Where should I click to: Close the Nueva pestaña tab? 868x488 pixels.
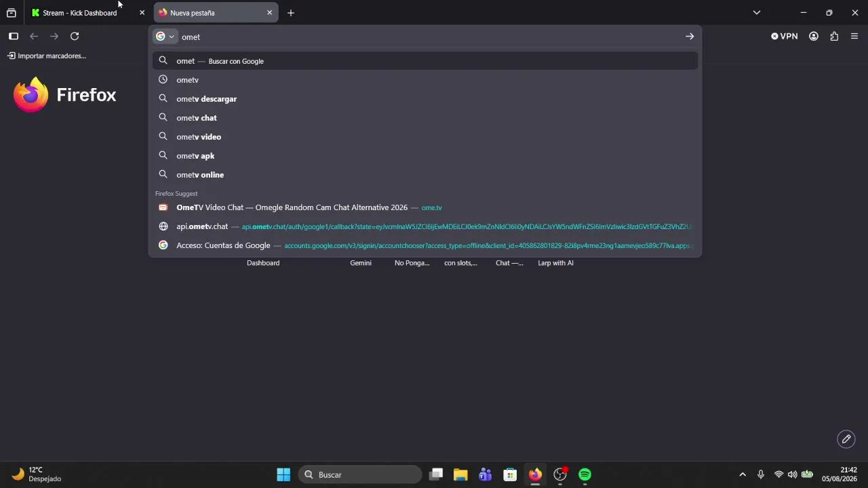point(269,13)
